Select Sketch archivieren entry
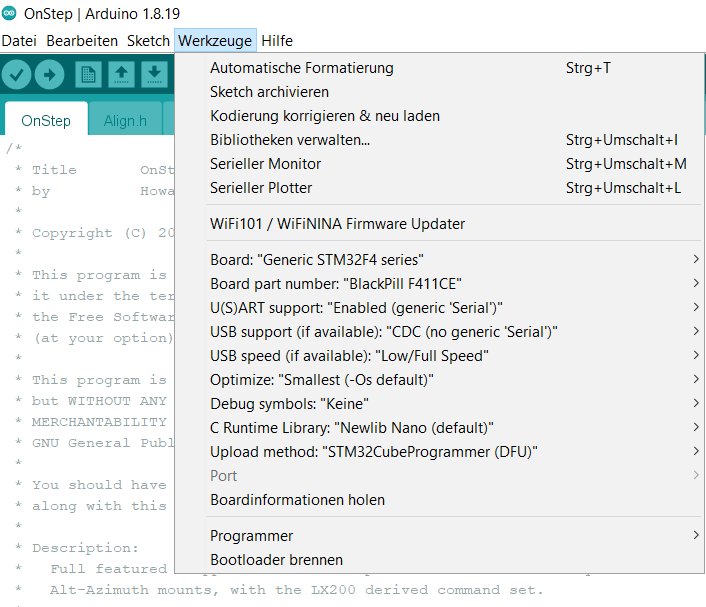The width and height of the screenshot is (706, 607). click(439, 92)
